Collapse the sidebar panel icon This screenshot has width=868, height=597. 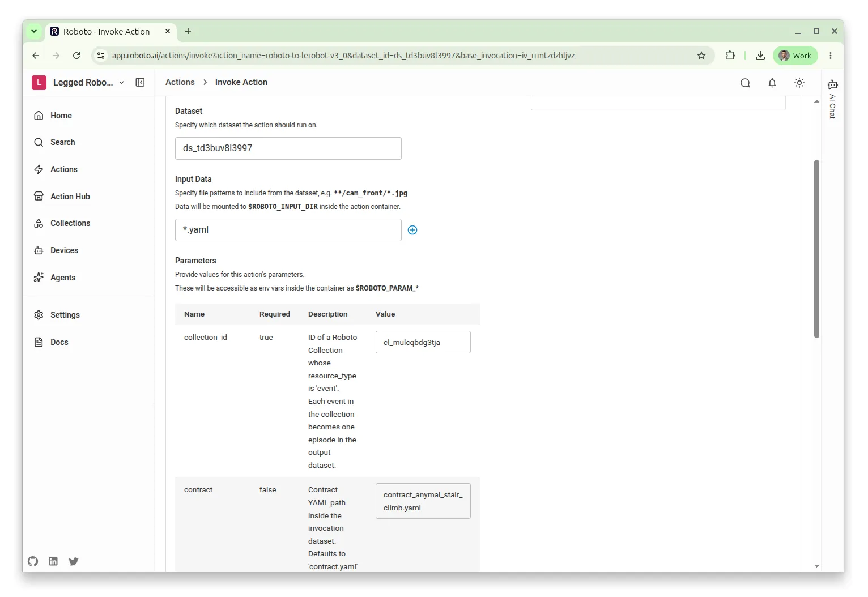click(140, 83)
